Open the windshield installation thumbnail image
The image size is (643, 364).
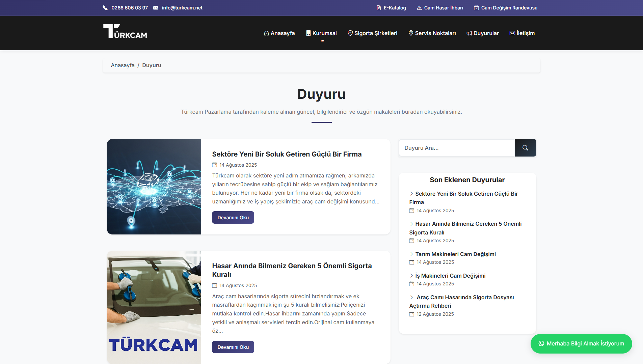click(154, 307)
